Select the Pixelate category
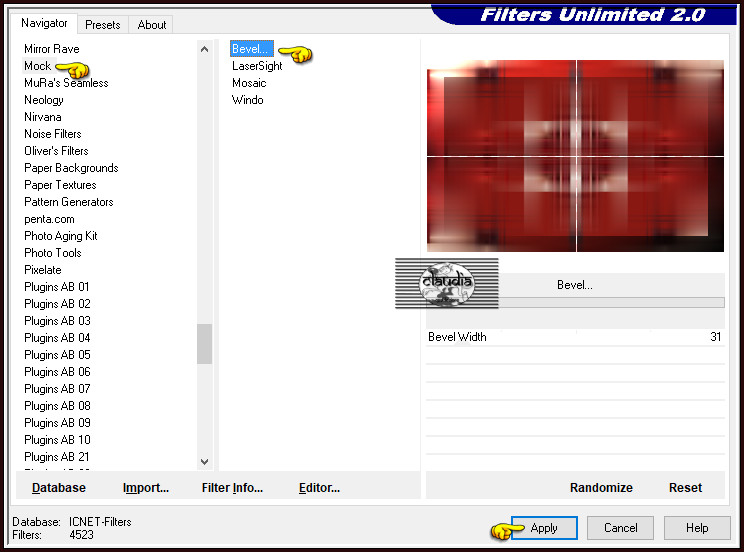This screenshot has width=744, height=552. tap(43, 270)
